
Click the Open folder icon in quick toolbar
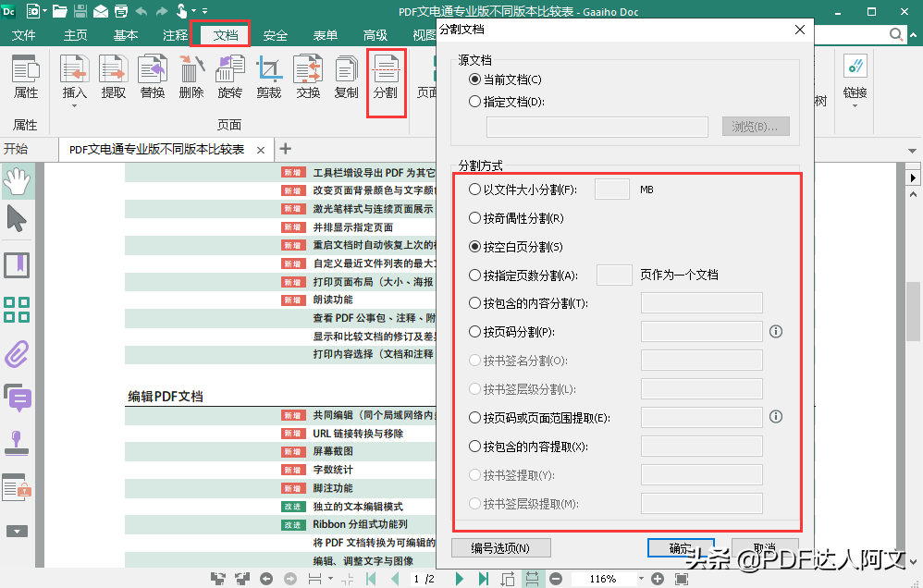click(59, 10)
